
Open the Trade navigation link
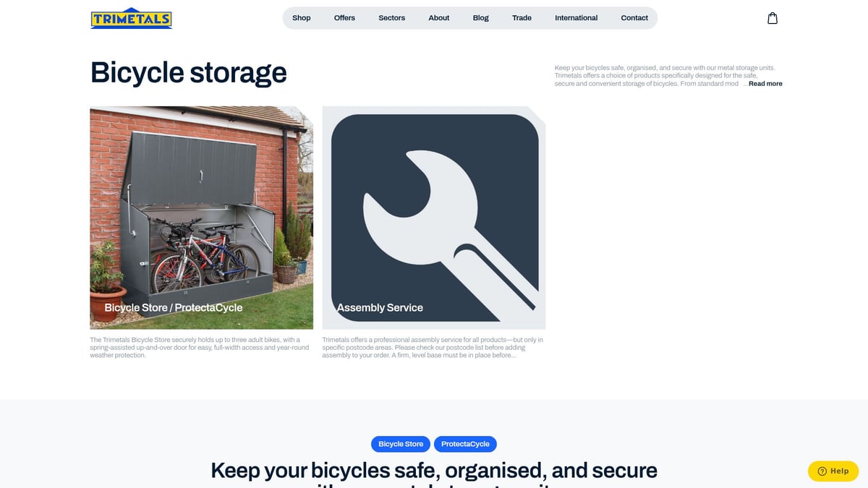[522, 18]
